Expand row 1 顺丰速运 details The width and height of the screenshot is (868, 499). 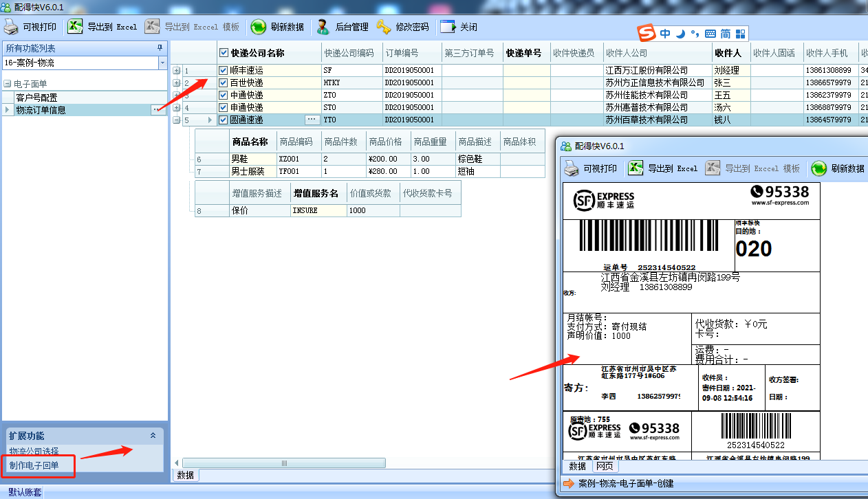(177, 70)
